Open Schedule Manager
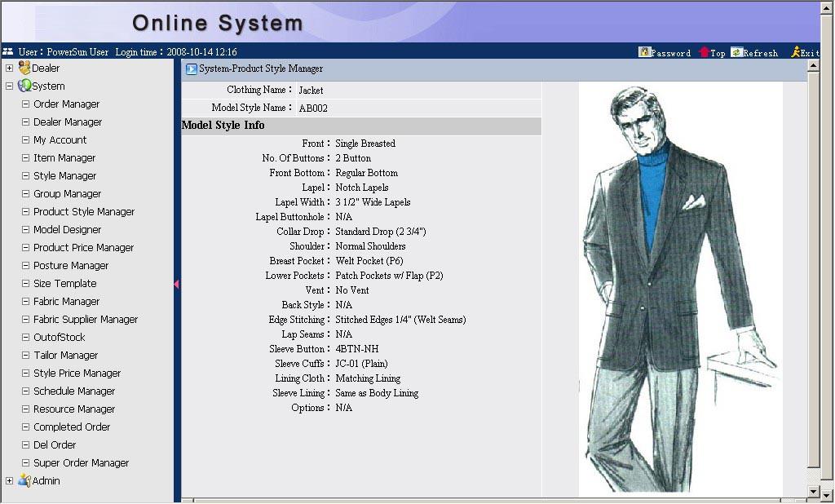835x504 pixels. (74, 391)
